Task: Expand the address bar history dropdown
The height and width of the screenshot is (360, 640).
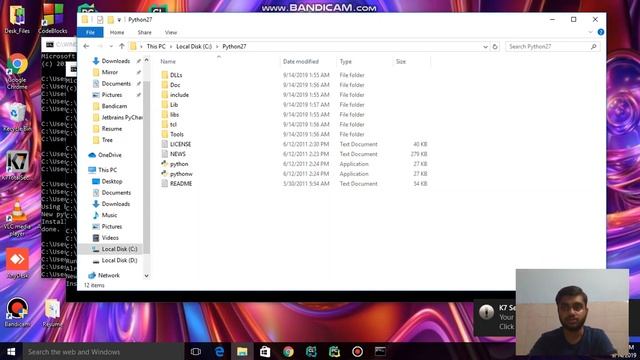Action: (485, 47)
